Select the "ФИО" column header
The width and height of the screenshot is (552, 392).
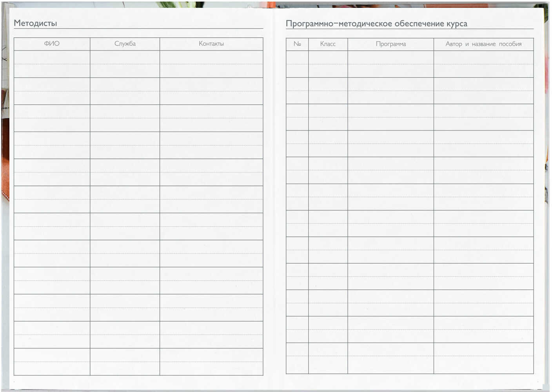[52, 44]
